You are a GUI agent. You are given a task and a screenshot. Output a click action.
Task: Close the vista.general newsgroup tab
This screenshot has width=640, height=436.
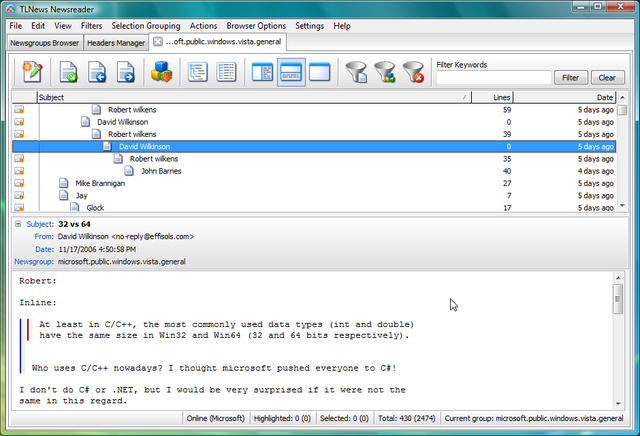coord(157,42)
